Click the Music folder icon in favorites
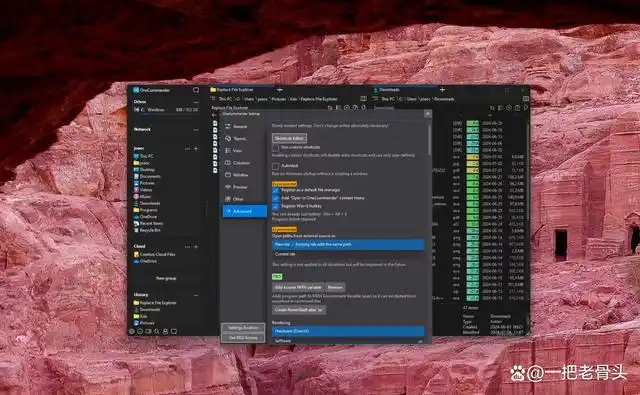The height and width of the screenshot is (395, 640). (136, 197)
